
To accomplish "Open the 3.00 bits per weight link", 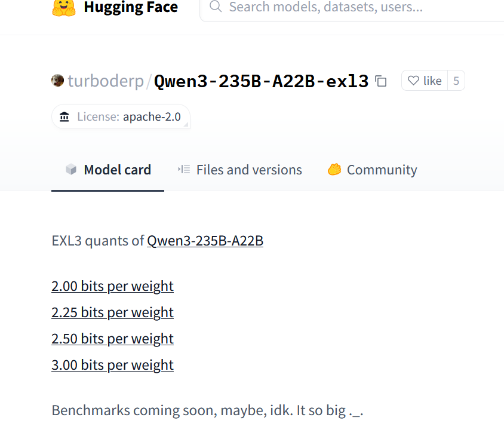I will click(x=112, y=365).
